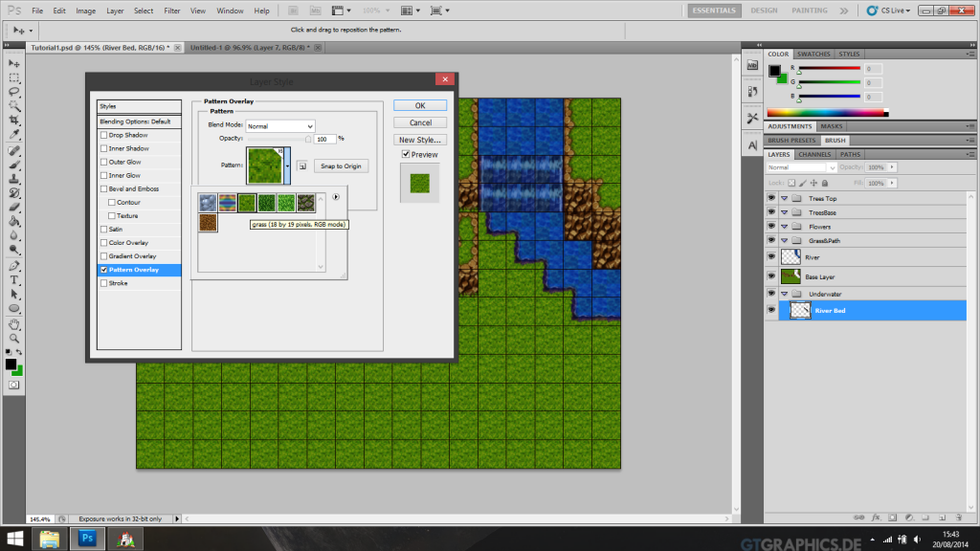Collapse the Trees Top layer group
The height and width of the screenshot is (551, 980).
pos(785,199)
